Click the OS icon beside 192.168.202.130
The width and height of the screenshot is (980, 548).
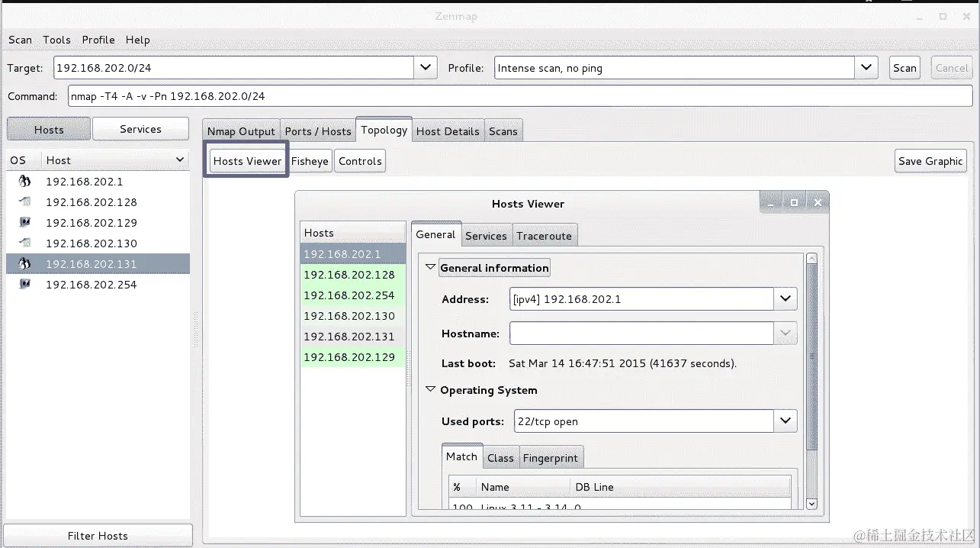pos(24,243)
